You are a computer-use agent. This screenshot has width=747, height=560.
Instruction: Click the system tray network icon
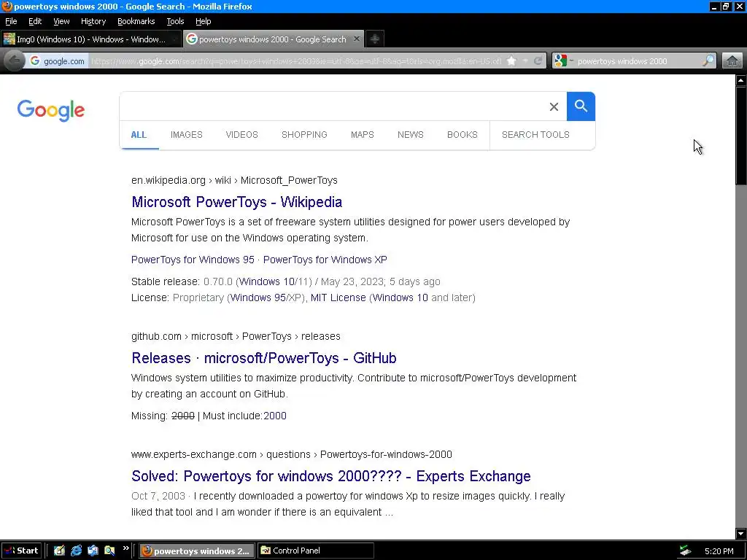[685, 551]
